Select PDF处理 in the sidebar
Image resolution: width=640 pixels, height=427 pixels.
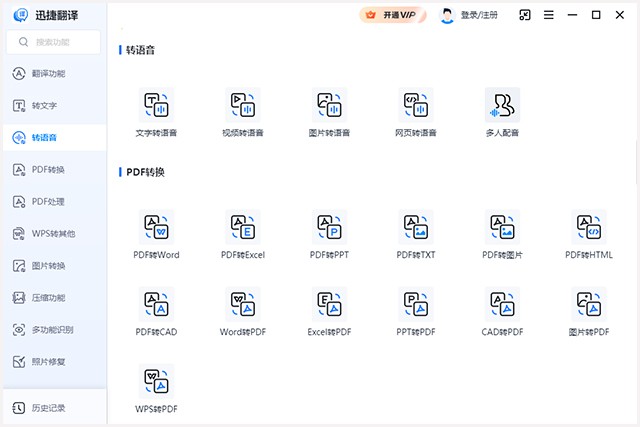(55, 202)
